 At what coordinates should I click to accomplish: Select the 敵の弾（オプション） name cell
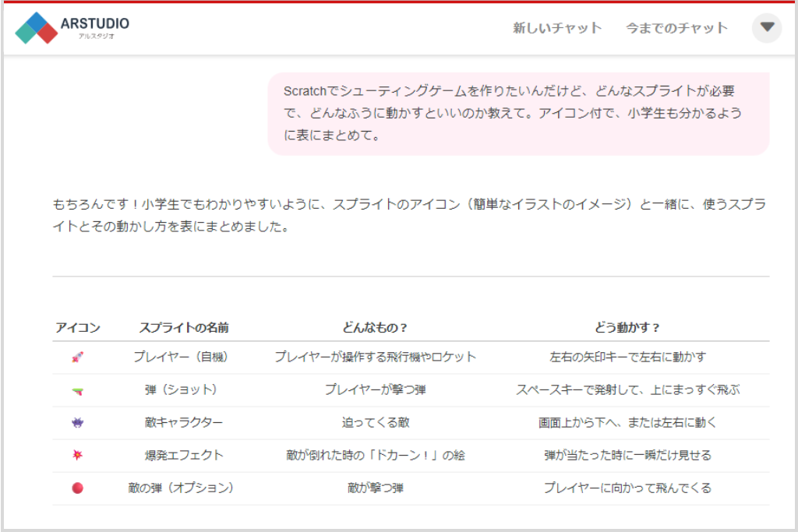[181, 488]
